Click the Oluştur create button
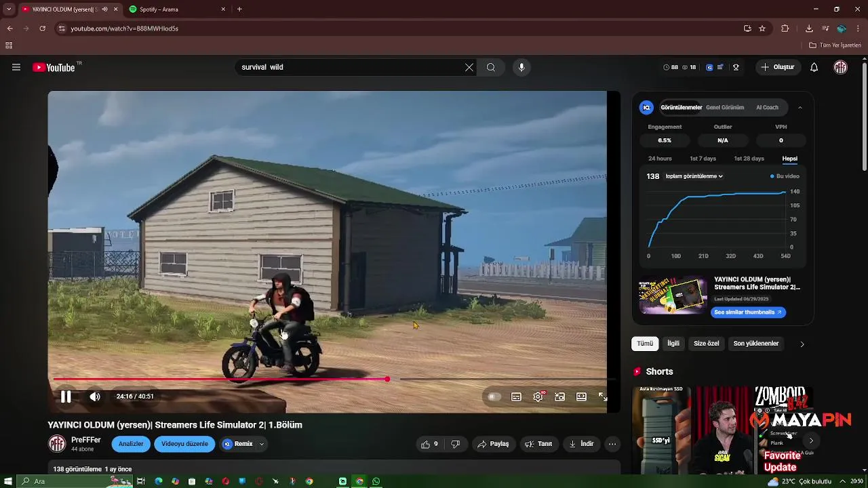This screenshot has height=488, width=868. tap(777, 67)
